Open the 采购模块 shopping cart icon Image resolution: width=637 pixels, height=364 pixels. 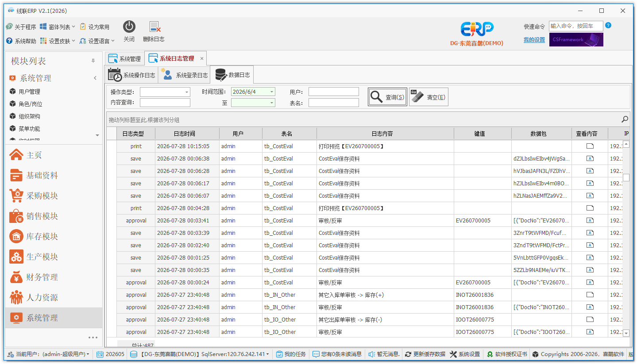(x=16, y=196)
